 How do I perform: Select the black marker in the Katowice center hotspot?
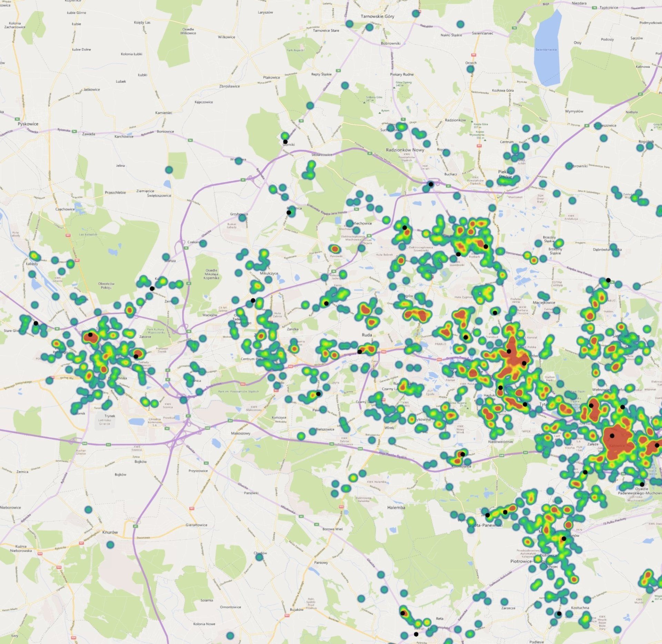[612, 436]
